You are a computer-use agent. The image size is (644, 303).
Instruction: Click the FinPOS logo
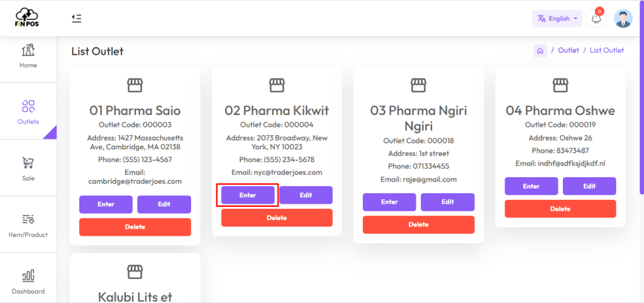click(x=28, y=18)
